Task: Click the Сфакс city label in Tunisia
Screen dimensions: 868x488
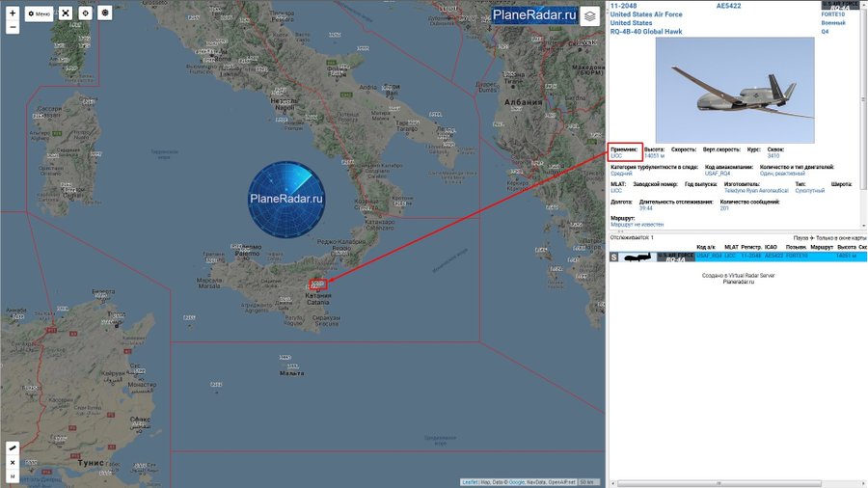Action: click(140, 420)
